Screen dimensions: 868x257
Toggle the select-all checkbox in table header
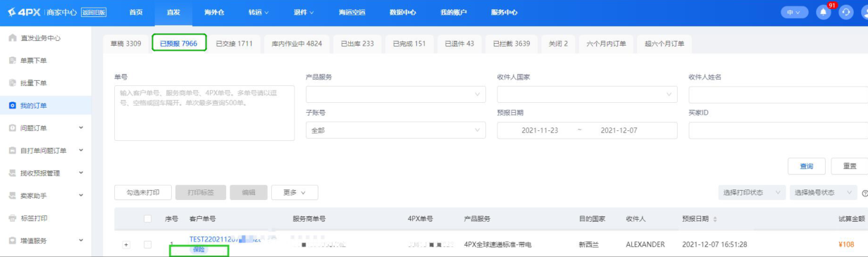click(x=147, y=219)
